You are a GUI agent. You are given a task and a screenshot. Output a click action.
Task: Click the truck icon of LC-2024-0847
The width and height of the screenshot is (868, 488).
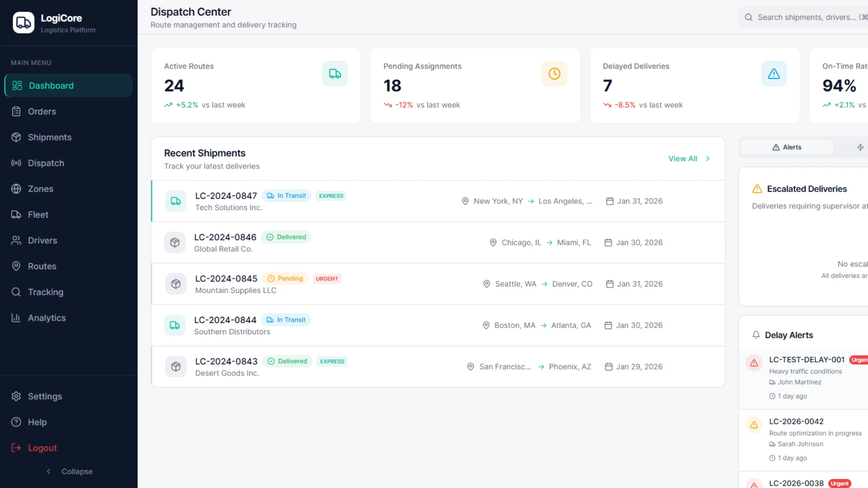point(176,201)
